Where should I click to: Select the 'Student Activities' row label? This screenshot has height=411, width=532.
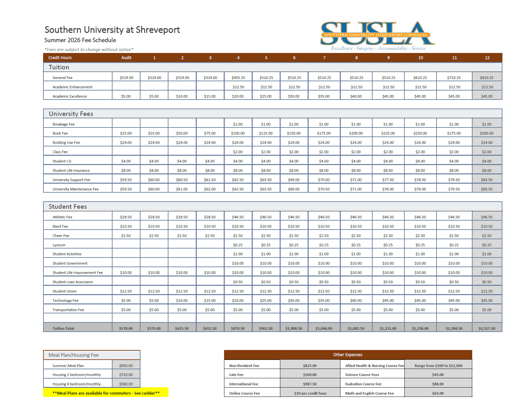(67, 254)
